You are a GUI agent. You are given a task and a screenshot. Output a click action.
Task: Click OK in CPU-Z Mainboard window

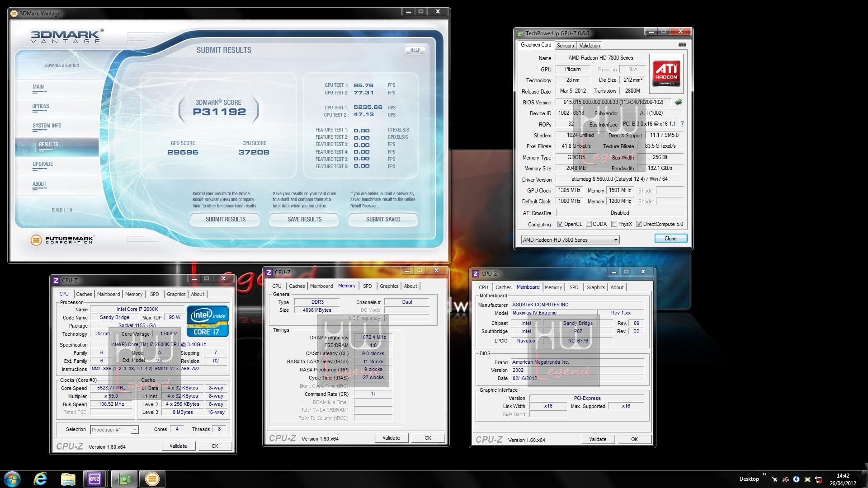634,439
